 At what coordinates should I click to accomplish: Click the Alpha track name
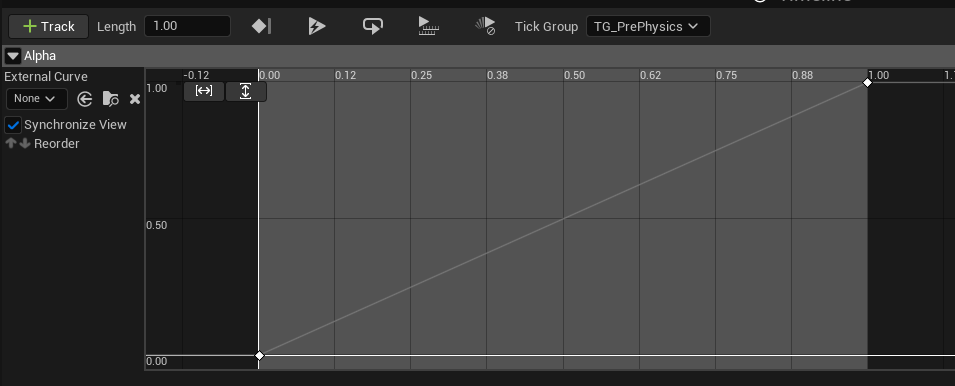coord(40,56)
